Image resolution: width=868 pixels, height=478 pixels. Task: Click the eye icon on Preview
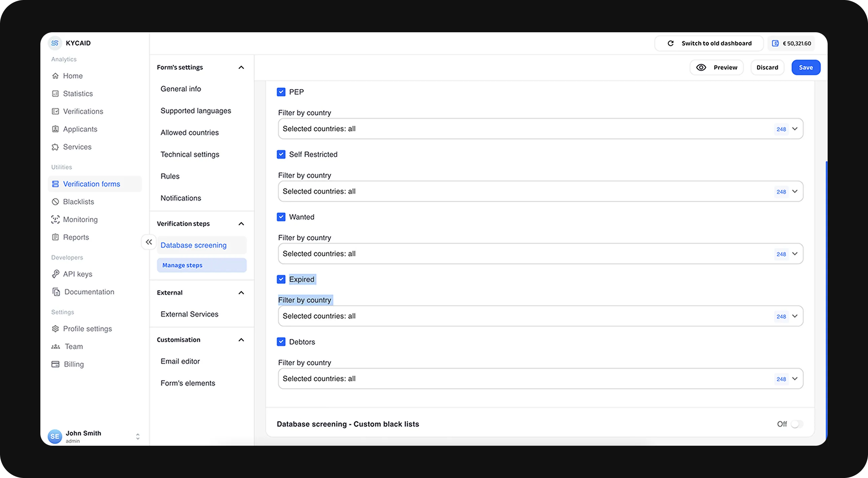point(701,68)
